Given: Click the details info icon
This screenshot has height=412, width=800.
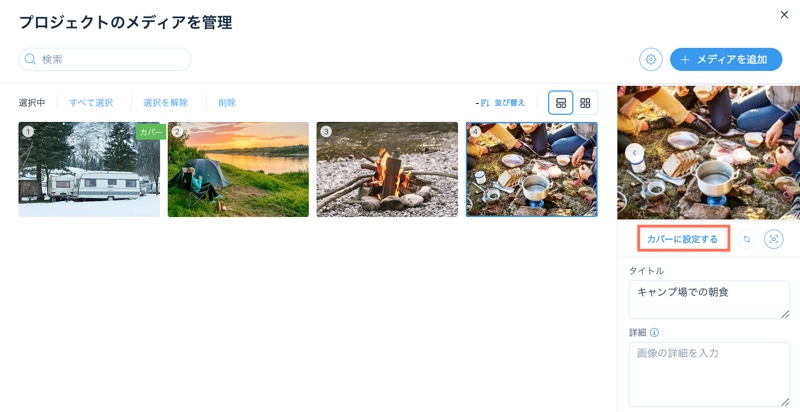Looking at the screenshot, I should (655, 332).
